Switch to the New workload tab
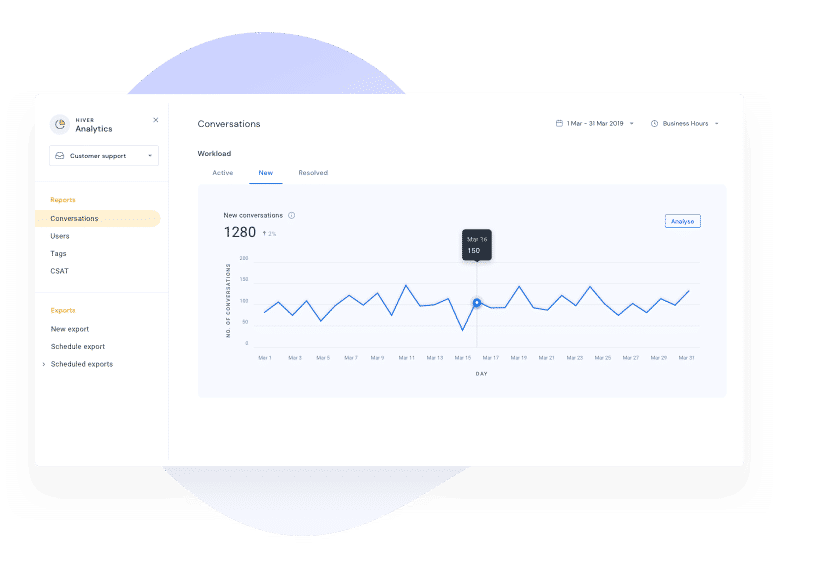Image resolution: width=815 pixels, height=567 pixels. click(x=266, y=173)
